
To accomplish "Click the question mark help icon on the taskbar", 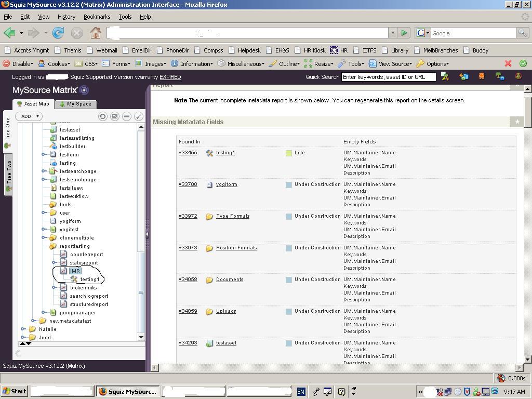I will click(x=342, y=392).
